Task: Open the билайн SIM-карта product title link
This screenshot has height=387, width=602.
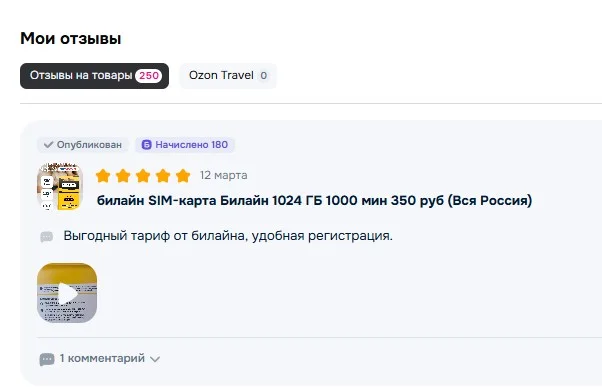Action: point(314,200)
